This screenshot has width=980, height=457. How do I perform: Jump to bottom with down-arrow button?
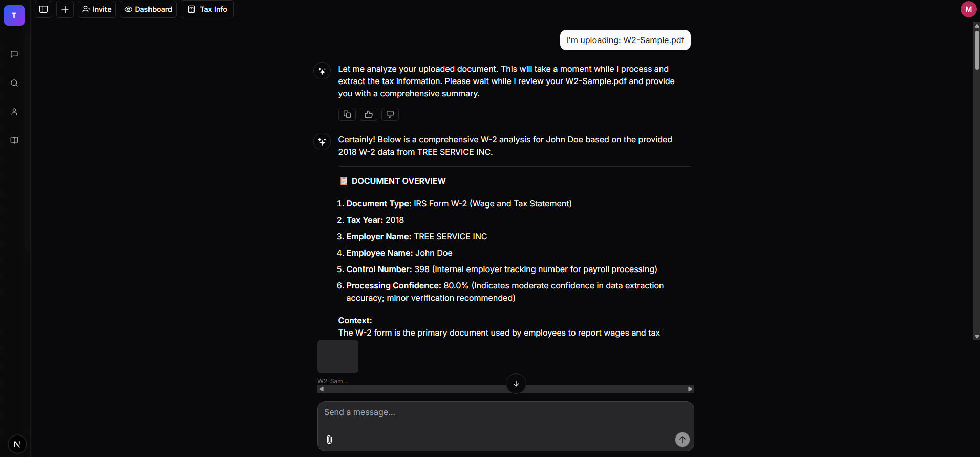[x=516, y=384]
